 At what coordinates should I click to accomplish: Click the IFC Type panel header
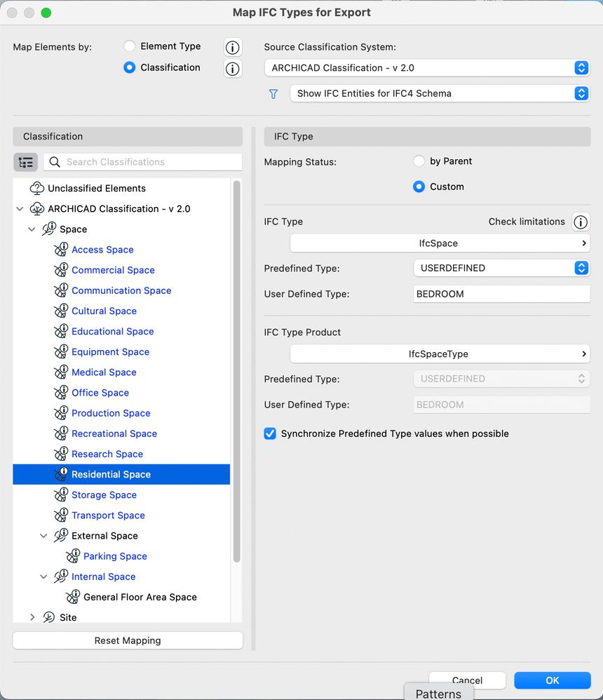pos(427,137)
